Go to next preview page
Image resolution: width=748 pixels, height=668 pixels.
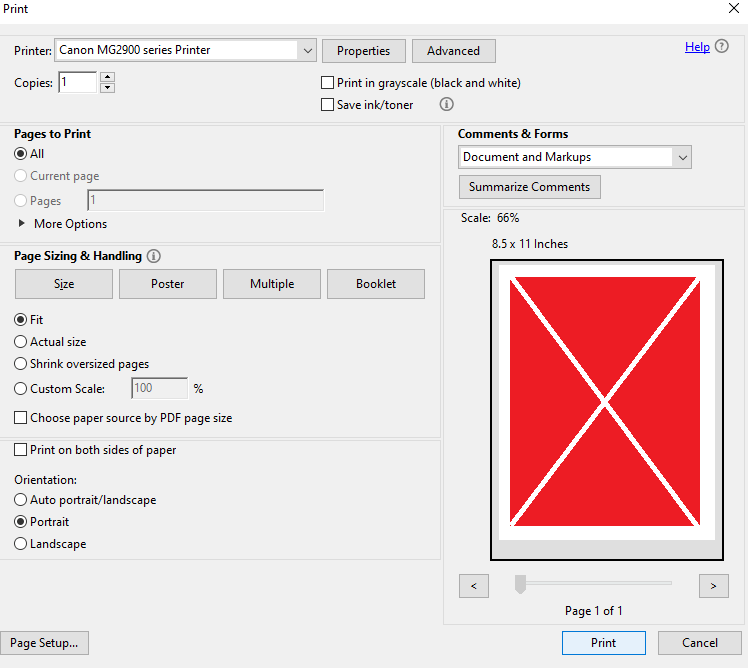(x=714, y=586)
